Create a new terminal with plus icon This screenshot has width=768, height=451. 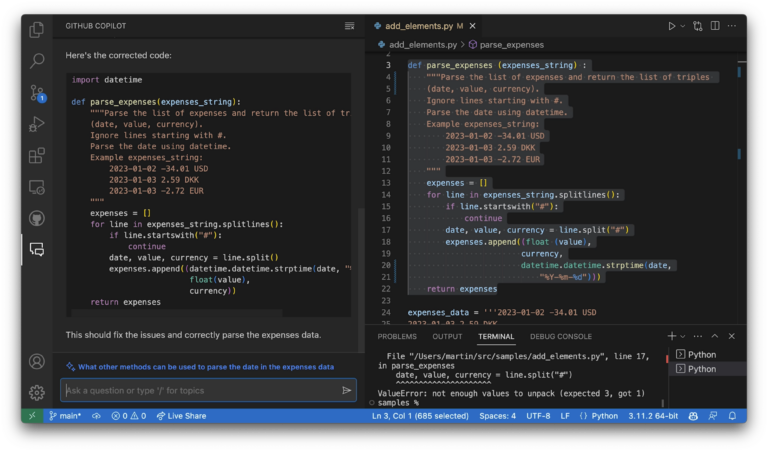[672, 336]
